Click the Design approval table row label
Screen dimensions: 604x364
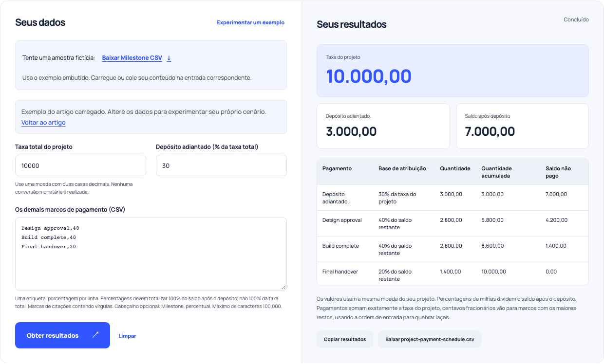click(x=342, y=220)
